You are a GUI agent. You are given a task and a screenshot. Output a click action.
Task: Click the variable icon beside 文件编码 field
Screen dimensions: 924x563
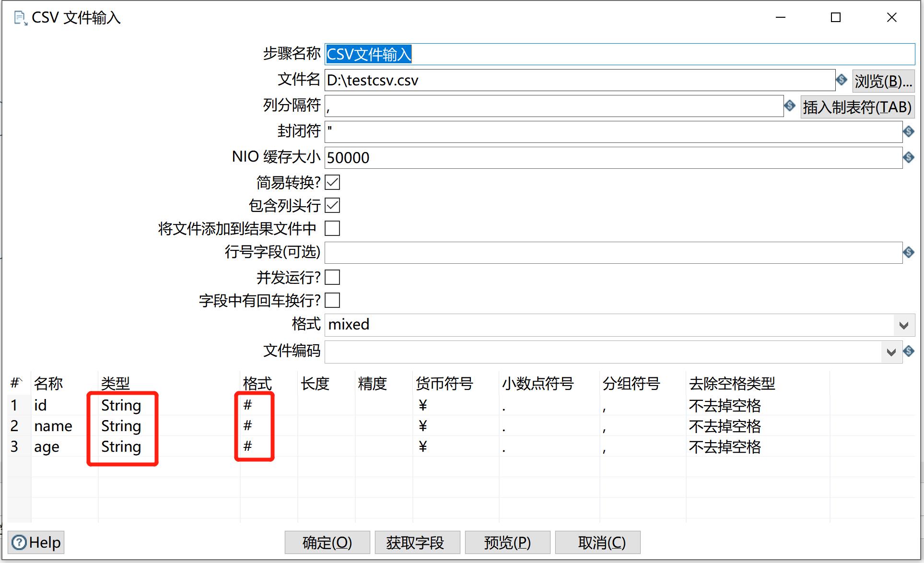point(909,351)
